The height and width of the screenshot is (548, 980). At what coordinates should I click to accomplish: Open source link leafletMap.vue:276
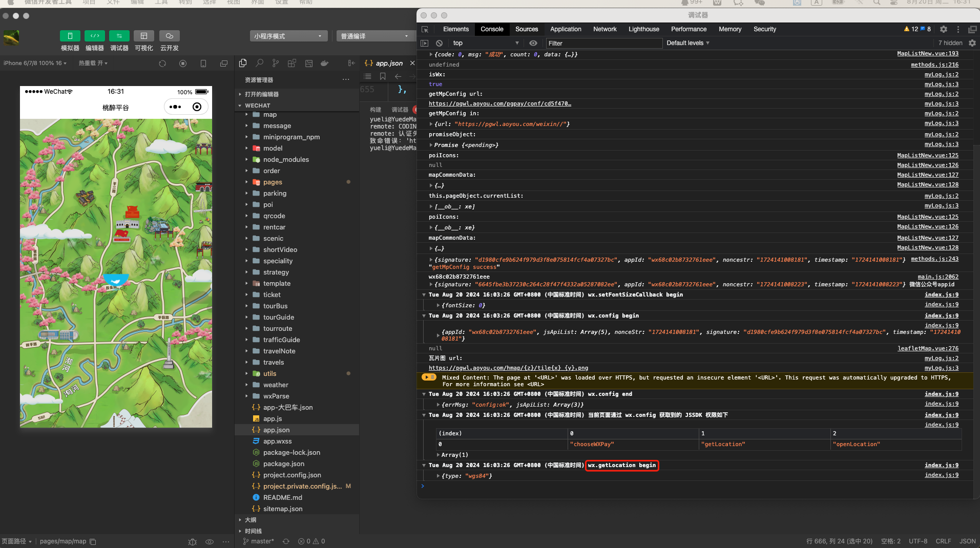pyautogui.click(x=928, y=348)
